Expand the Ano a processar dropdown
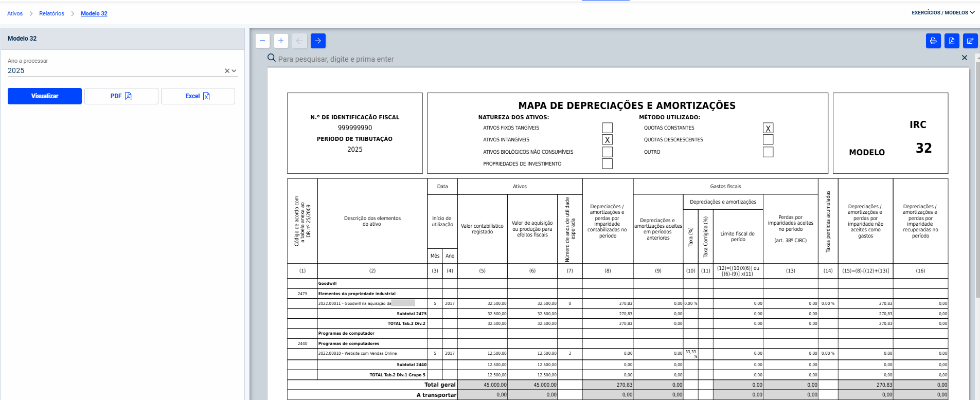The width and height of the screenshot is (980, 400). click(234, 71)
